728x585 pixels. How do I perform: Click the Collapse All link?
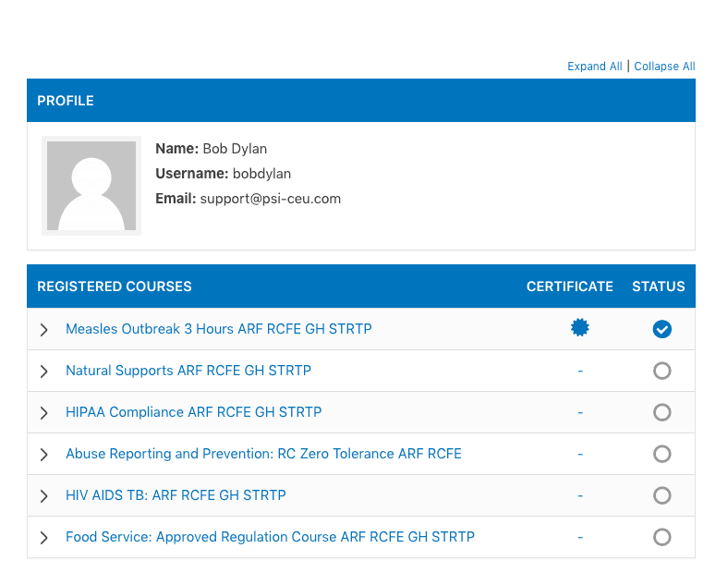point(664,67)
